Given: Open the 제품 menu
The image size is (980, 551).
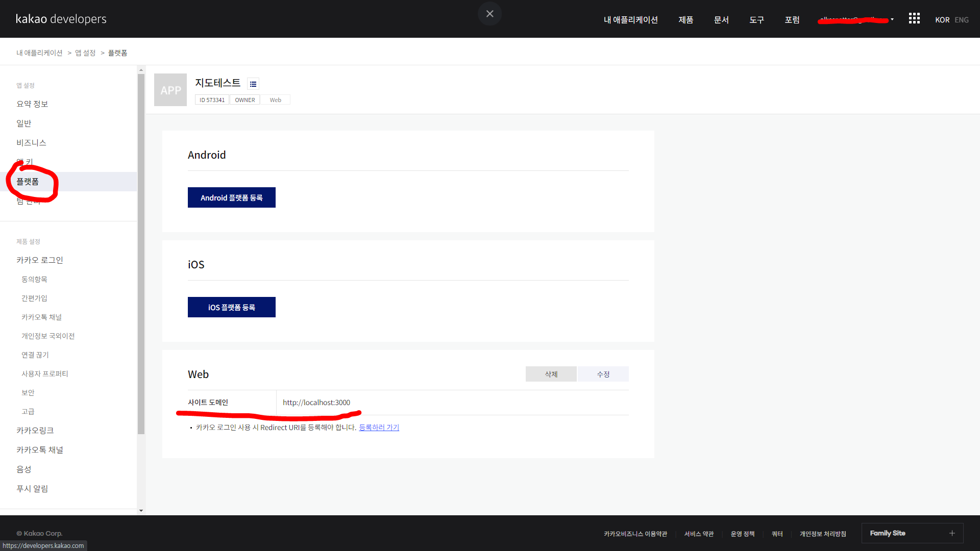Looking at the screenshot, I should pos(685,20).
